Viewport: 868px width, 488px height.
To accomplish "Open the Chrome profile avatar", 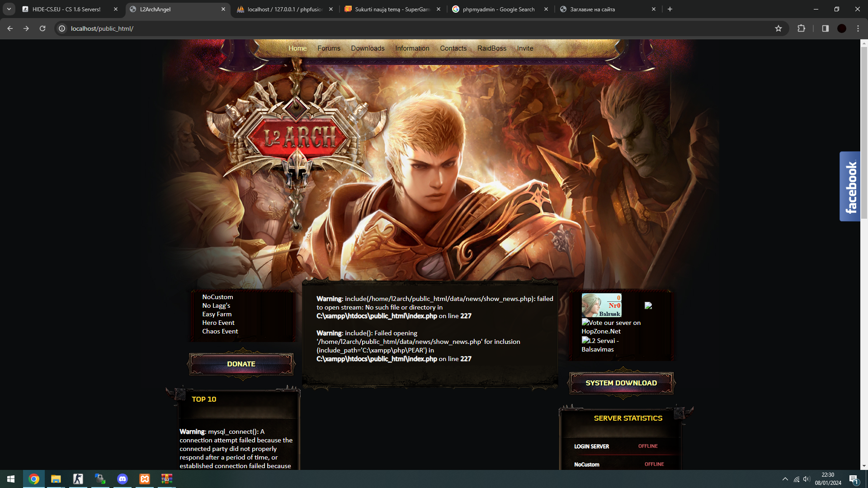I will coord(842,28).
